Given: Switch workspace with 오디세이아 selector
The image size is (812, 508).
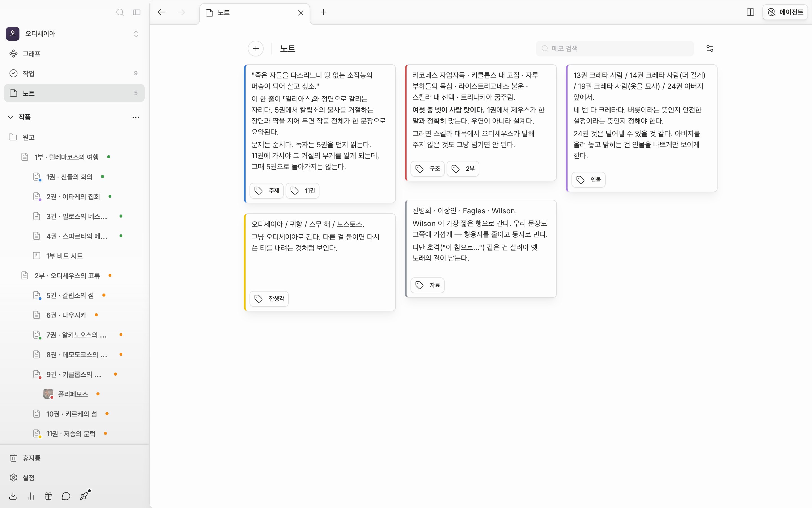Looking at the screenshot, I should 74,34.
